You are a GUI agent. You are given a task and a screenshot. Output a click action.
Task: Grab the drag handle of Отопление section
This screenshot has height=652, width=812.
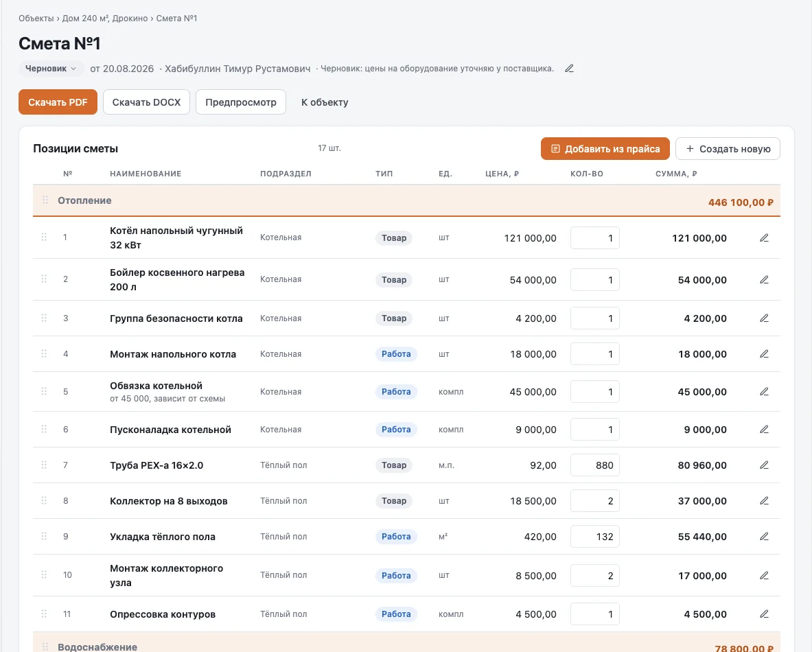[45, 200]
